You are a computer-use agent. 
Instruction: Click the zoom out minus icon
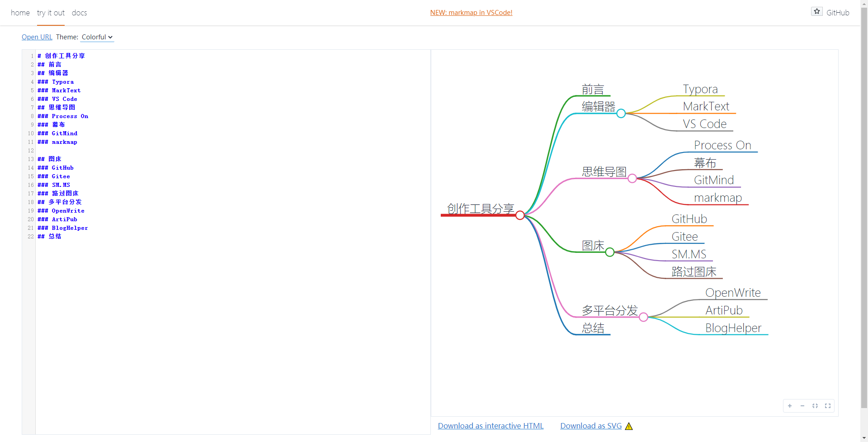pos(802,406)
